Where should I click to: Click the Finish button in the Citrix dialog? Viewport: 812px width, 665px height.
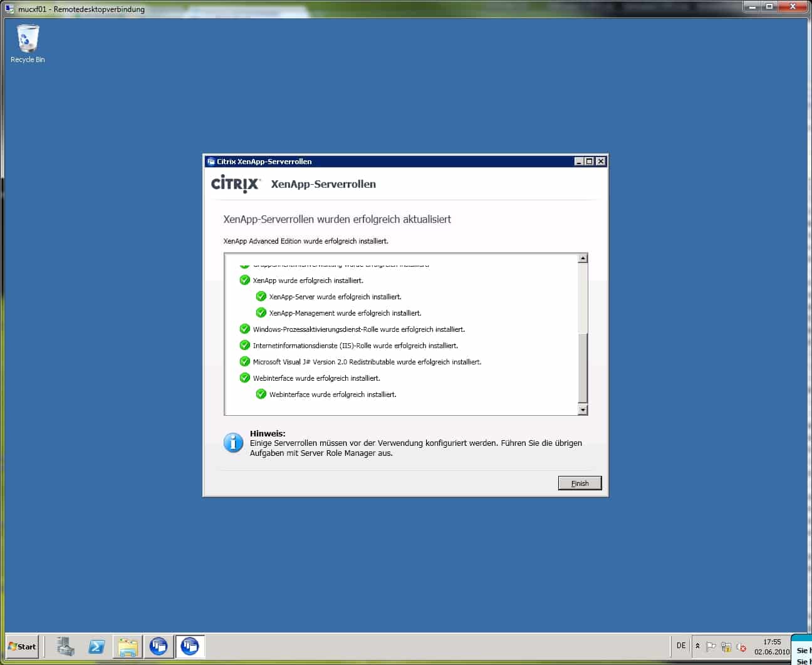(580, 483)
